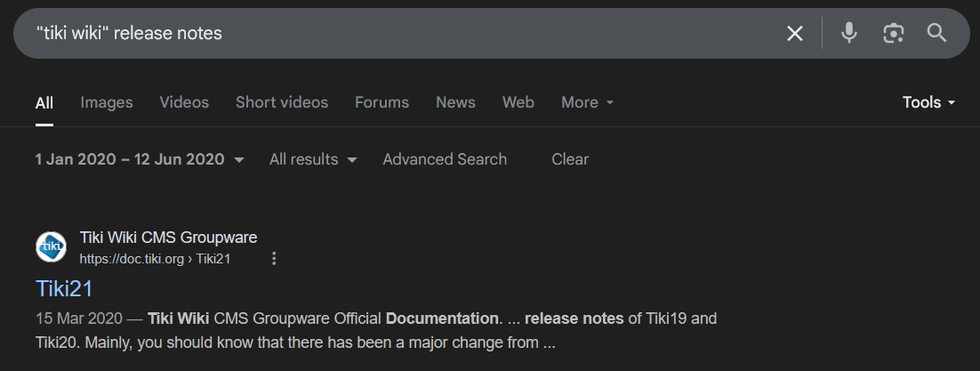Focus the search query text field
The image size is (980, 371).
(x=400, y=33)
